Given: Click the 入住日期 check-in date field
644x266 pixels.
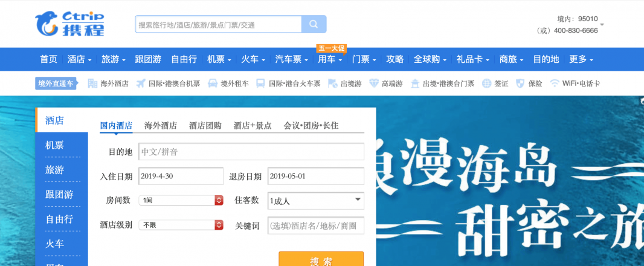Looking at the screenshot, I should (x=181, y=177).
